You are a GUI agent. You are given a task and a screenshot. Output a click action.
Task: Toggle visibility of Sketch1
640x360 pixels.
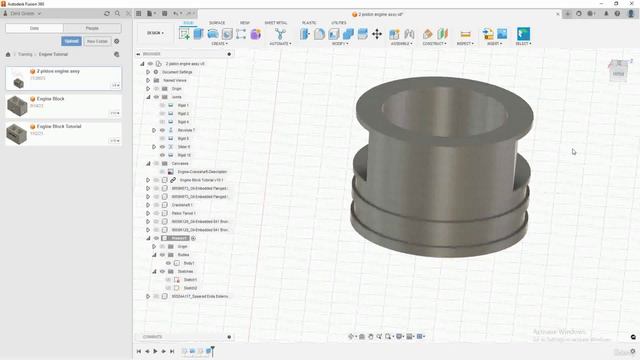[169, 280]
